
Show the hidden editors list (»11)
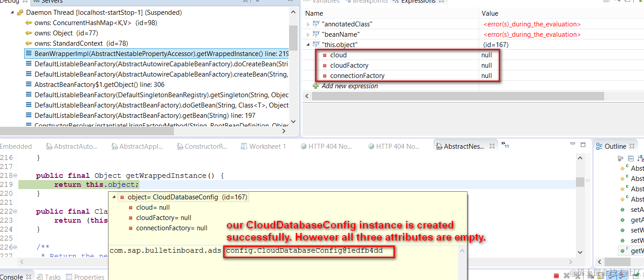[x=505, y=145]
